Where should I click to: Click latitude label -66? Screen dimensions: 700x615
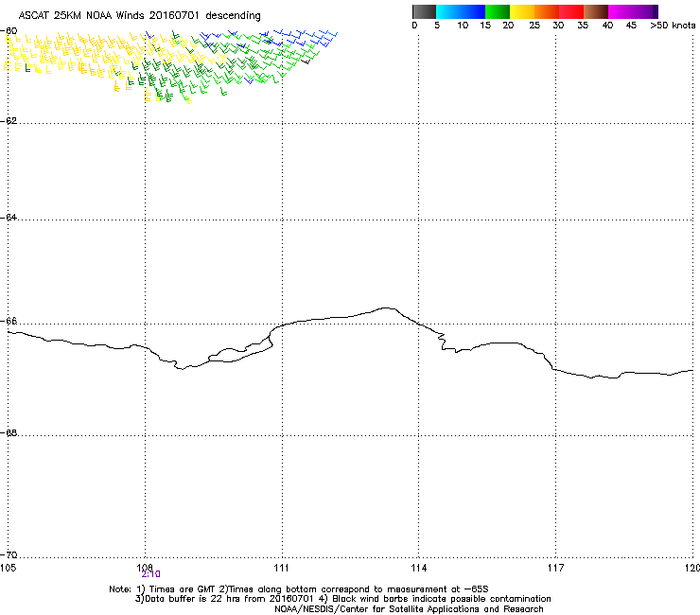click(x=10, y=322)
